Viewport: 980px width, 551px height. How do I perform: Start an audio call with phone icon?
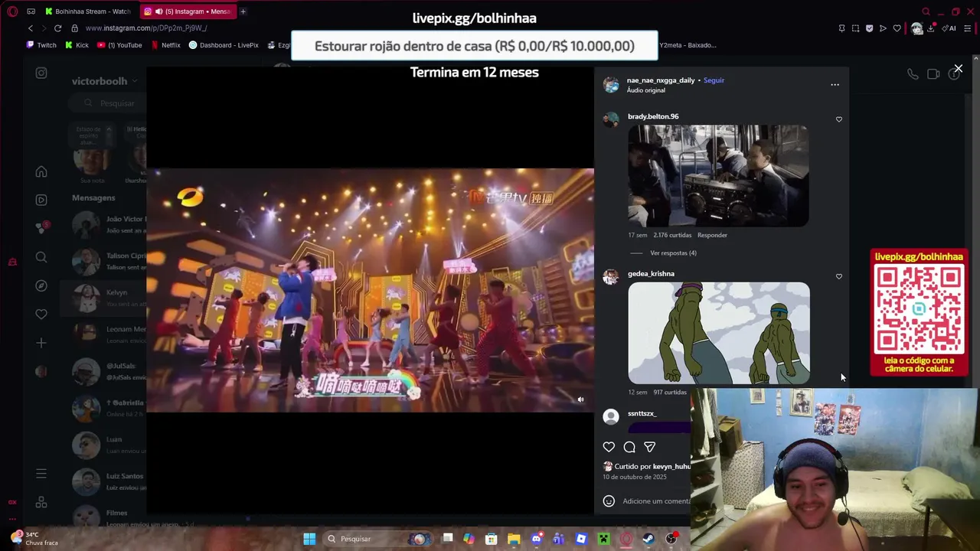[913, 74]
